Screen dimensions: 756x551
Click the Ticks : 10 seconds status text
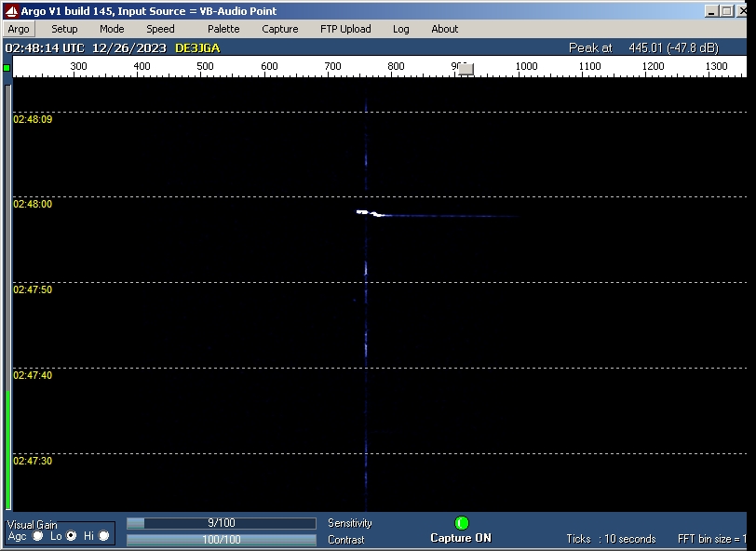click(x=612, y=539)
